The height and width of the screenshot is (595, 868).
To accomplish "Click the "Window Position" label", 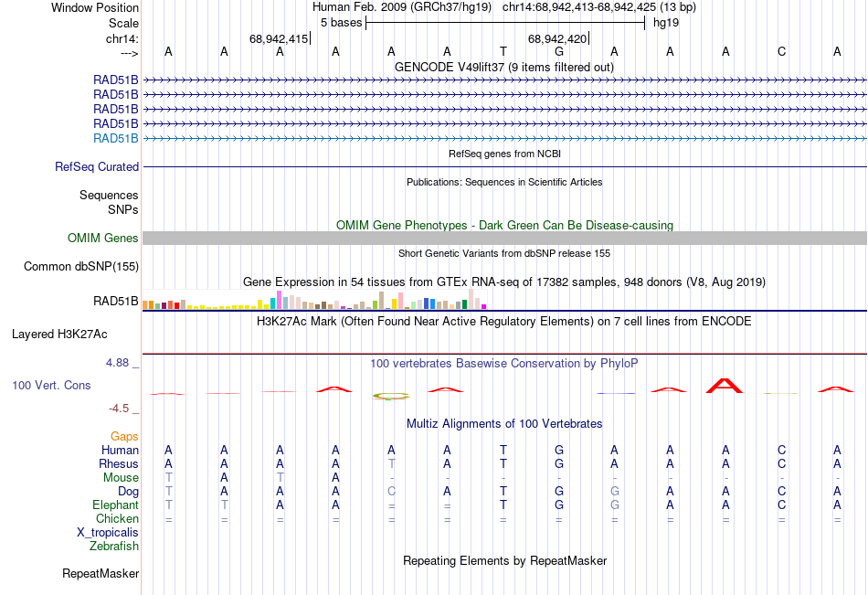I will [95, 7].
